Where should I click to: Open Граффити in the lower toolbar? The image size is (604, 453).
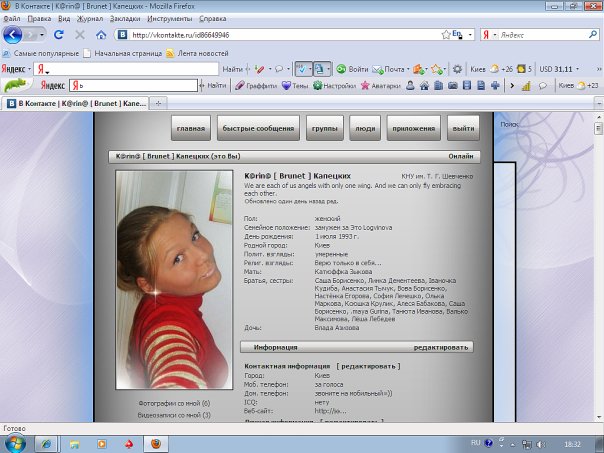pyautogui.click(x=258, y=86)
